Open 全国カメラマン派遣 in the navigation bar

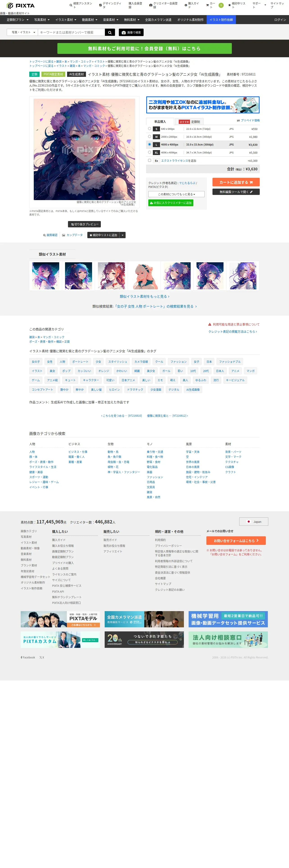158,20
